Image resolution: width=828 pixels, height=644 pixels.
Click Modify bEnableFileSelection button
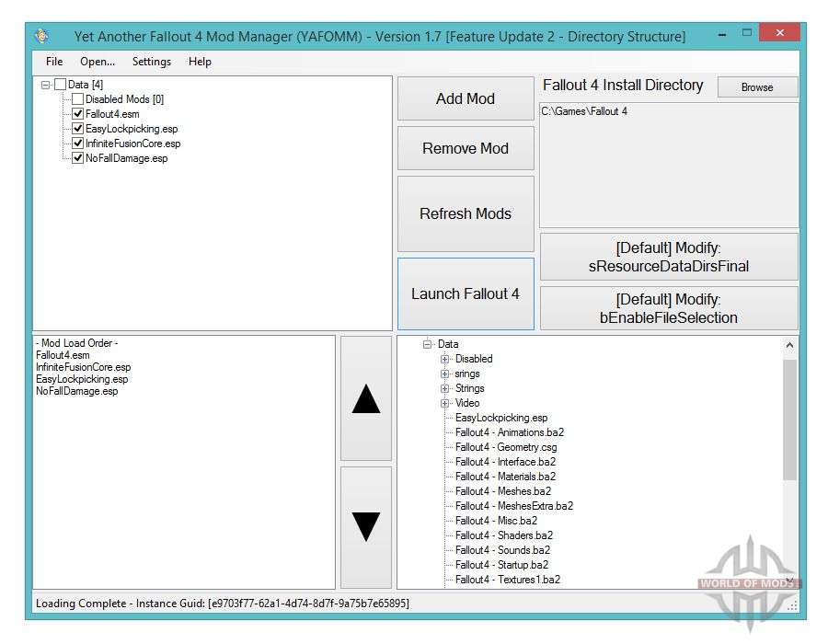point(669,308)
